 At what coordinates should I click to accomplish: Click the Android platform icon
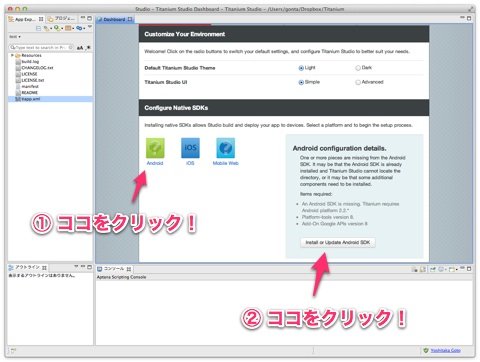155,148
